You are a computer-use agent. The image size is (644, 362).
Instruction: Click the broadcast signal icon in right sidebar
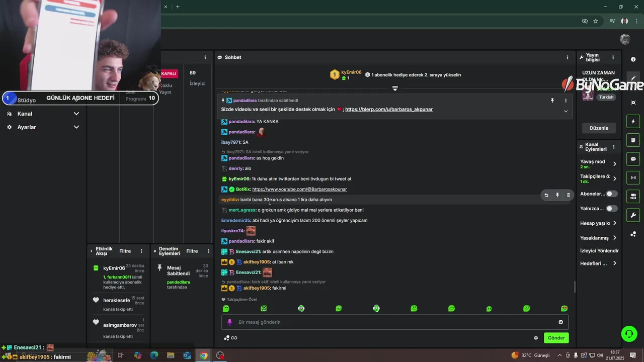[633, 177]
